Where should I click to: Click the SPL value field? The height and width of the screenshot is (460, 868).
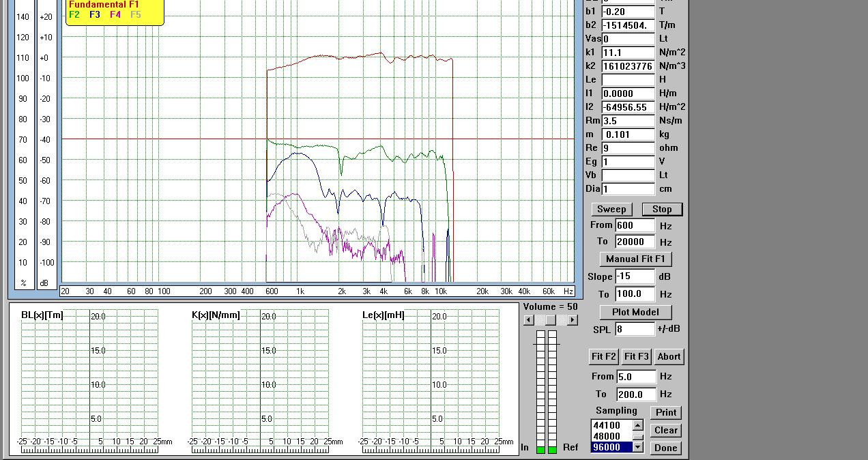[x=635, y=329]
